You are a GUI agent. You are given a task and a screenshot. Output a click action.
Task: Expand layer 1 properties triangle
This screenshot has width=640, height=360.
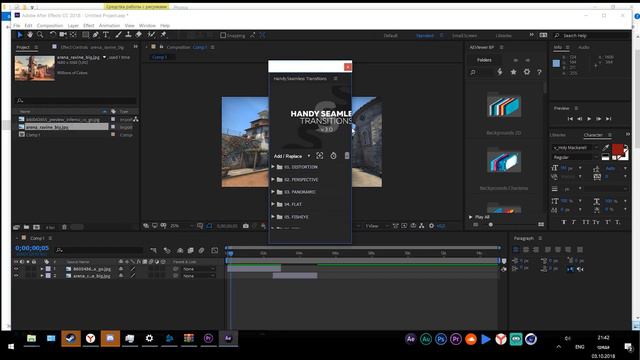pyautogui.click(x=42, y=269)
